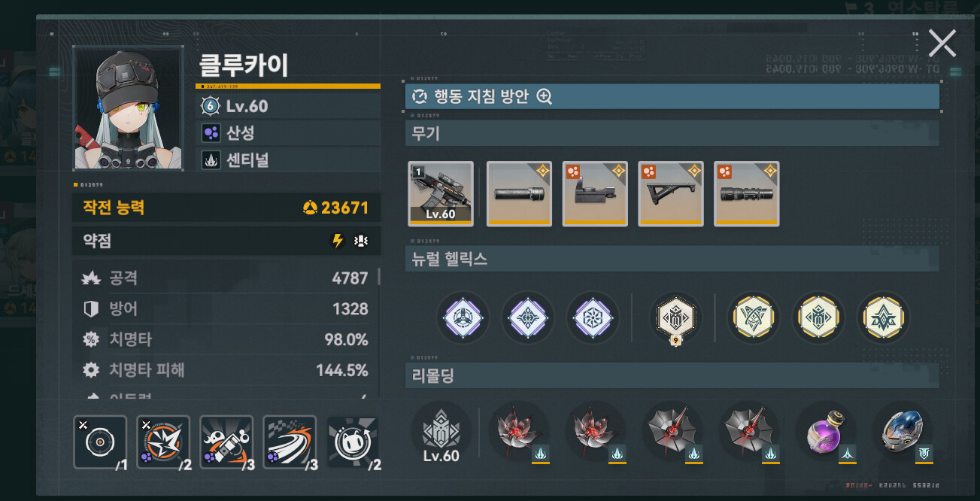Screen dimensions: 980x501
Task: Select the first purple neural helix node
Action: click(x=463, y=317)
